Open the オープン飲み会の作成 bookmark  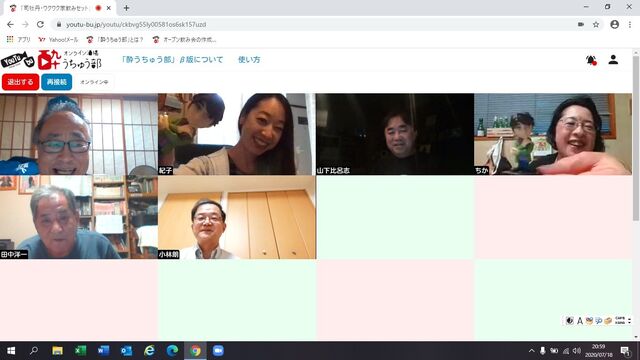tap(184, 40)
